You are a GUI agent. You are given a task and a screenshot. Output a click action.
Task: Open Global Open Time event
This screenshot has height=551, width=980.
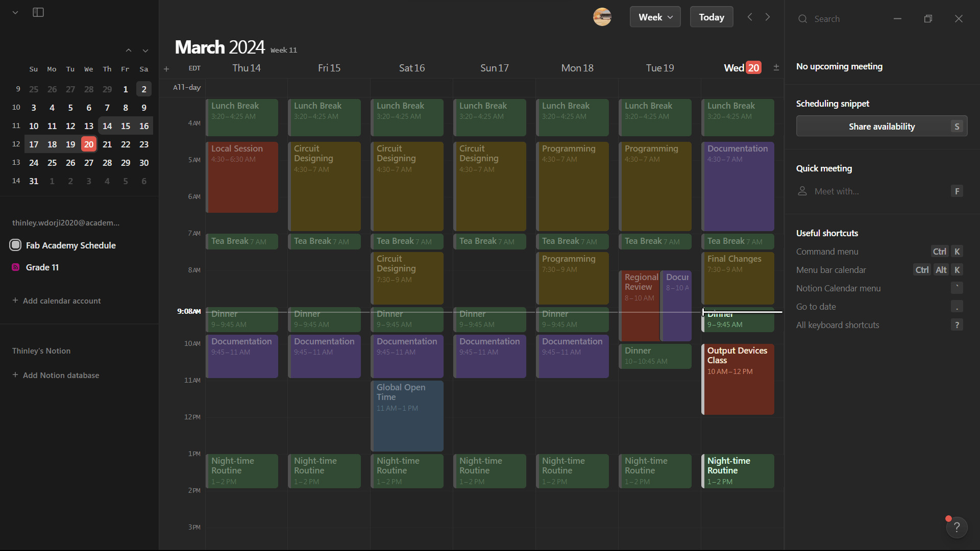click(407, 416)
